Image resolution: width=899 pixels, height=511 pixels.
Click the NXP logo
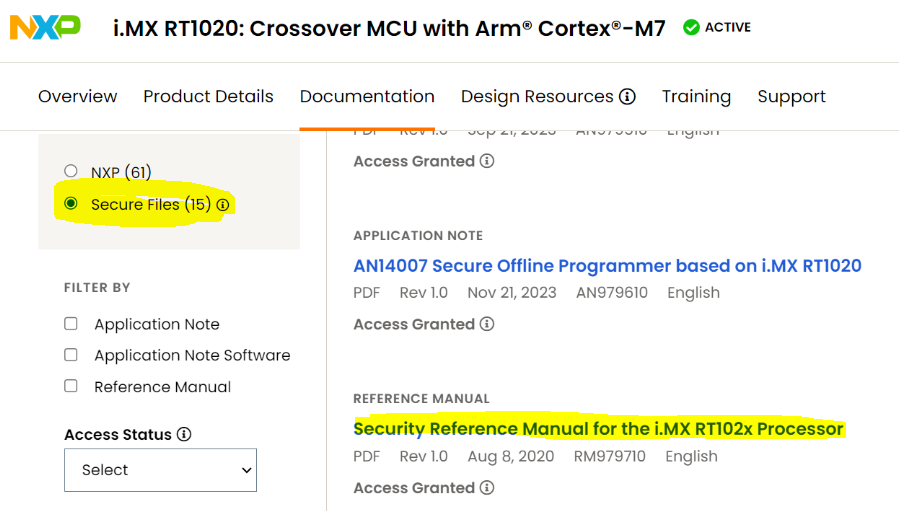coord(45,27)
